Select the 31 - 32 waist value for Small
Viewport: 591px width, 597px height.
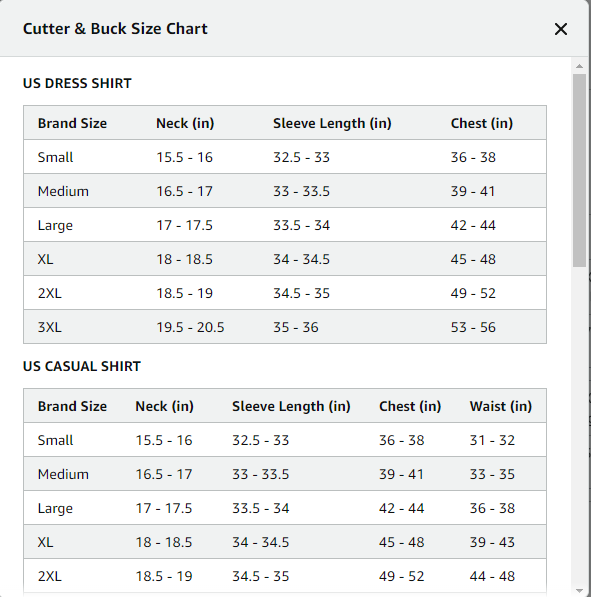[492, 440]
